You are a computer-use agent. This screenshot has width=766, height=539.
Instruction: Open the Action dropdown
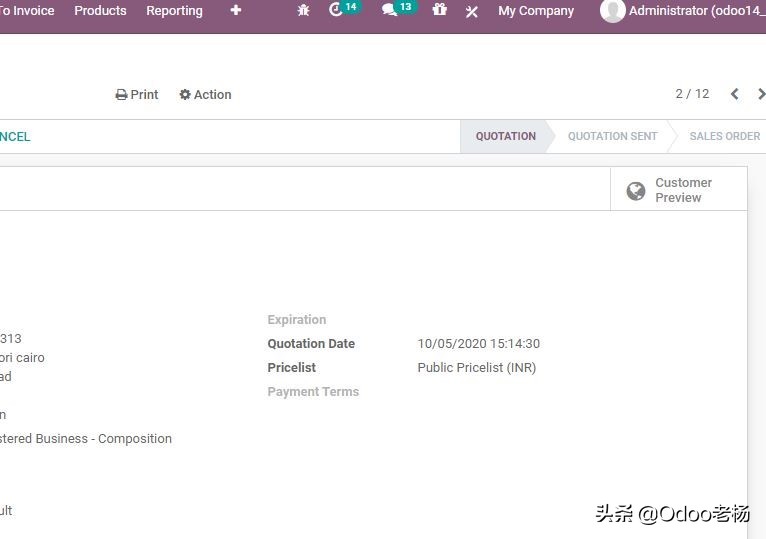205,94
